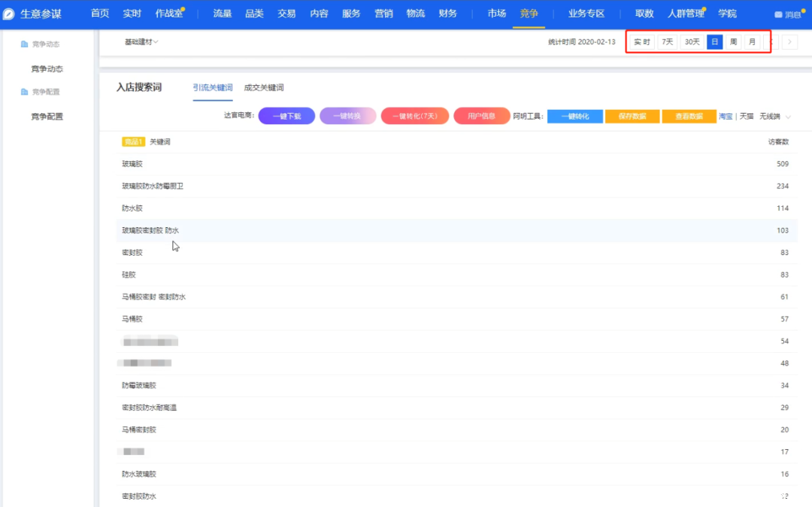The width and height of the screenshot is (812, 507).
Task: Click the building icon beside 竞争配置 header
Action: coord(25,92)
